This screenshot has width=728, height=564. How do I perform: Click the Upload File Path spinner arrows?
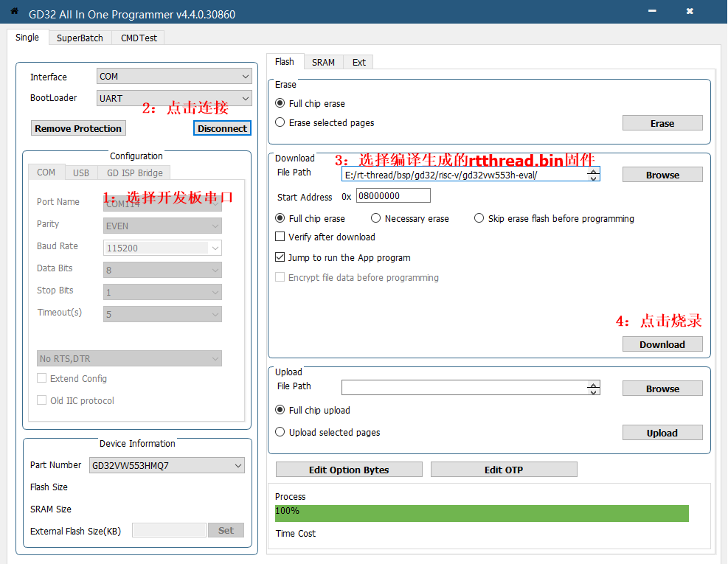click(x=593, y=388)
